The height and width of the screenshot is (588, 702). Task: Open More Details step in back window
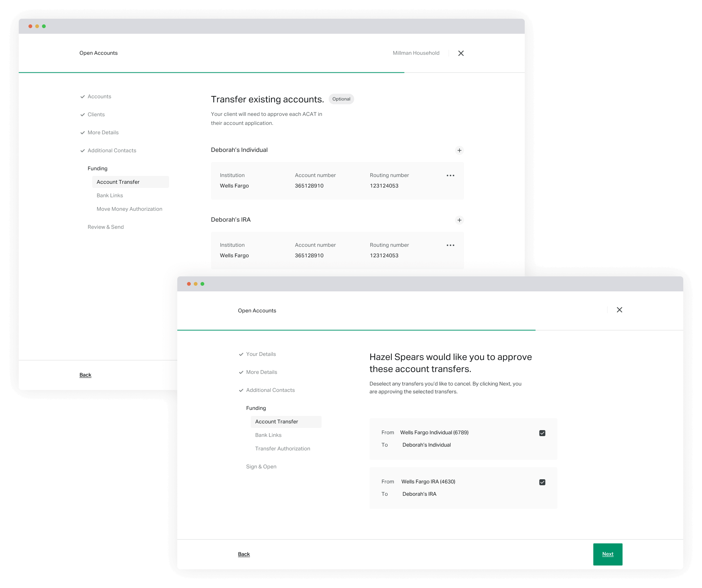tap(103, 132)
